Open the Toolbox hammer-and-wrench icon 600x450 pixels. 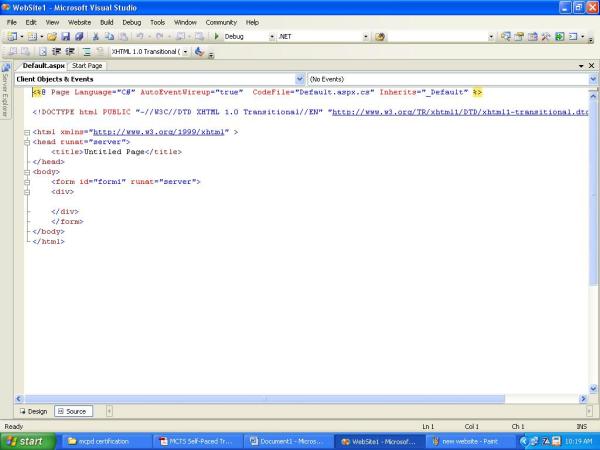click(546, 37)
